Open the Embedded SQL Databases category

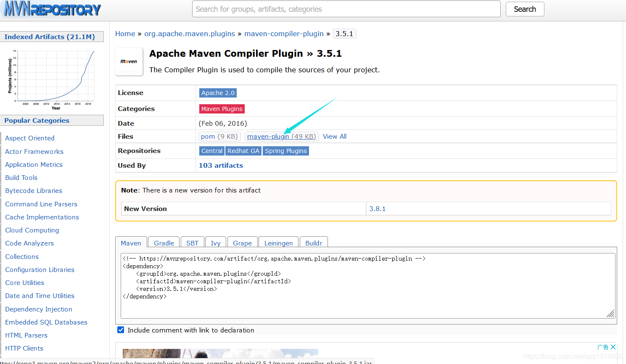(46, 322)
